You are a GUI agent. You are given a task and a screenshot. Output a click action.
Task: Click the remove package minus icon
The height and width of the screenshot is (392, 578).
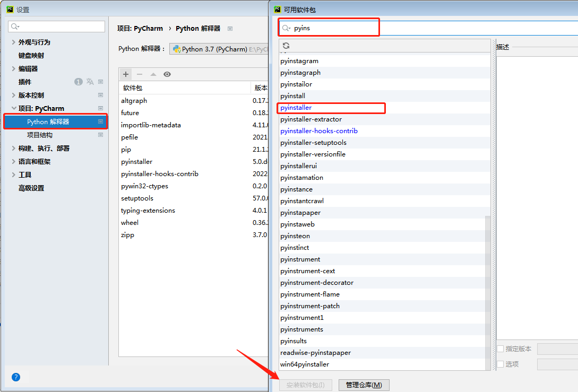[140, 74]
